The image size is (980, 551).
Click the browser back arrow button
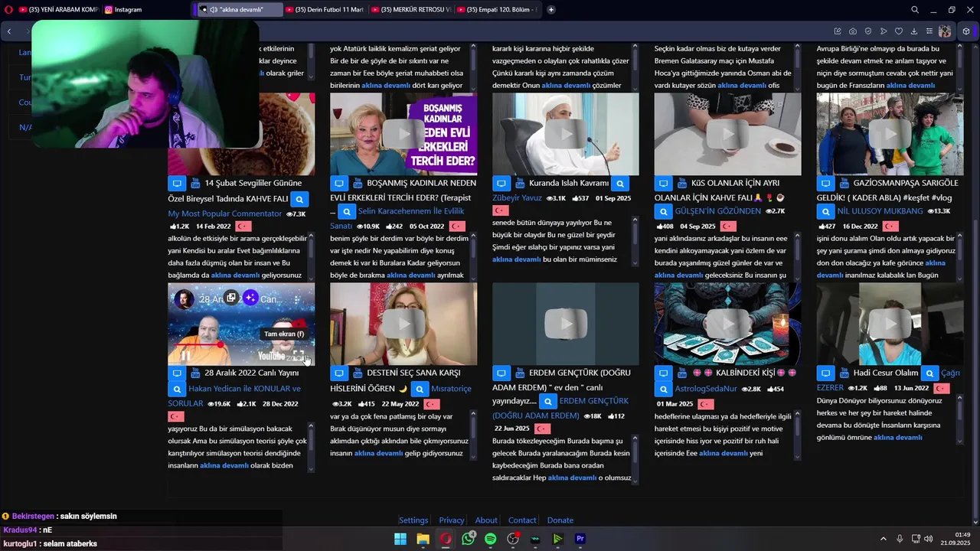(9, 31)
